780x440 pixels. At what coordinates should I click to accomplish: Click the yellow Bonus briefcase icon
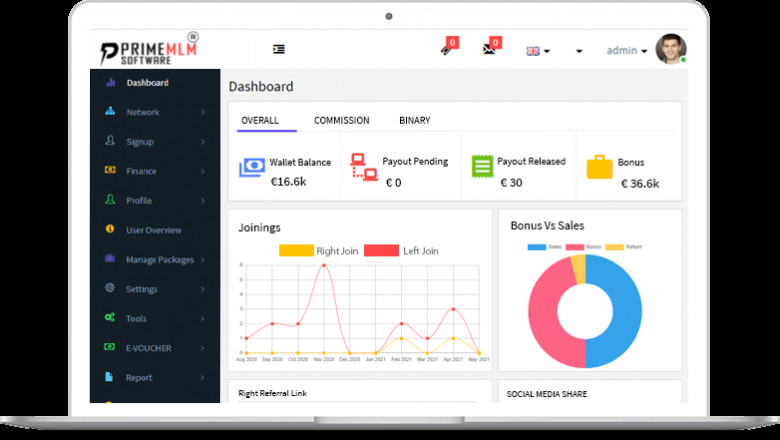click(x=599, y=167)
